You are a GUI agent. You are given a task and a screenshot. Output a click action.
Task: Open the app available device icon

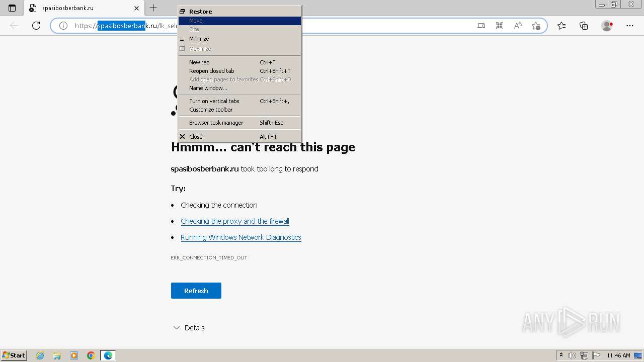click(481, 26)
